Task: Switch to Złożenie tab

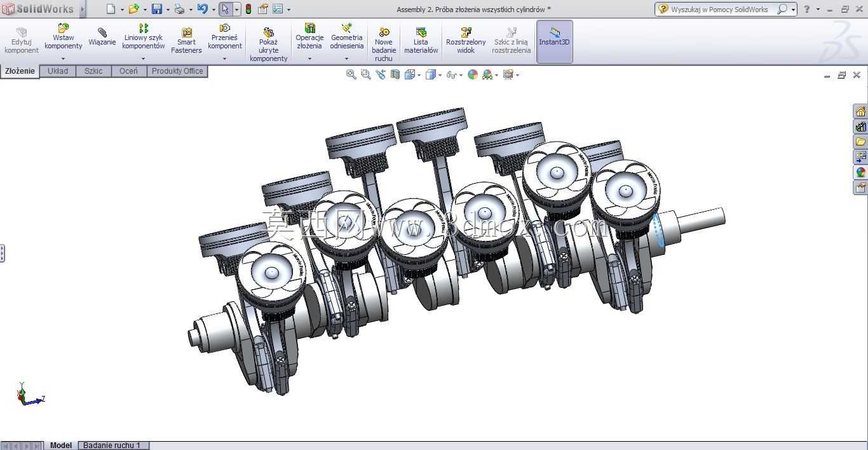Action: click(x=20, y=71)
